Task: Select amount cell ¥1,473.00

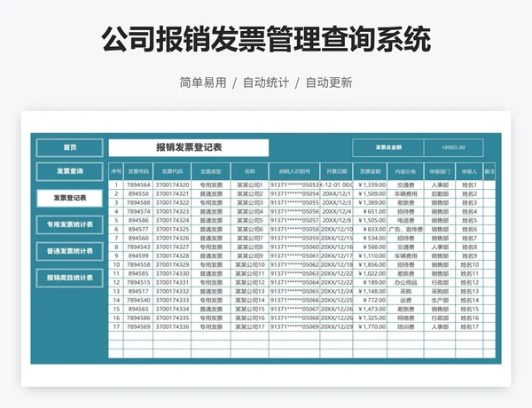Action: pos(370,309)
